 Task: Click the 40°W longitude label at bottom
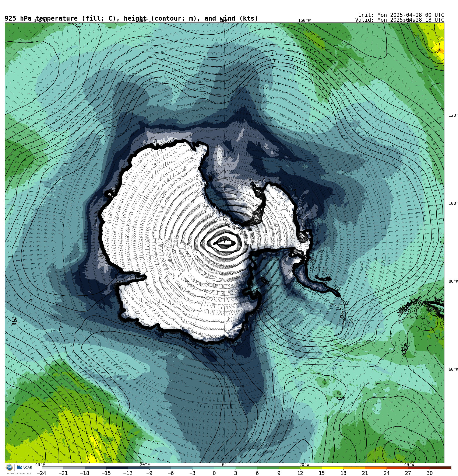(409, 465)
